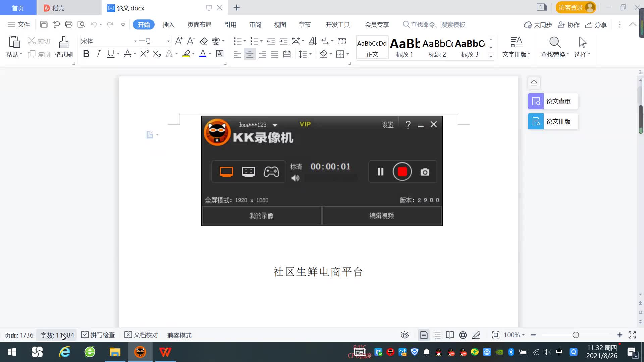
Task: Decrease font size with A- icon
Action: click(191, 41)
